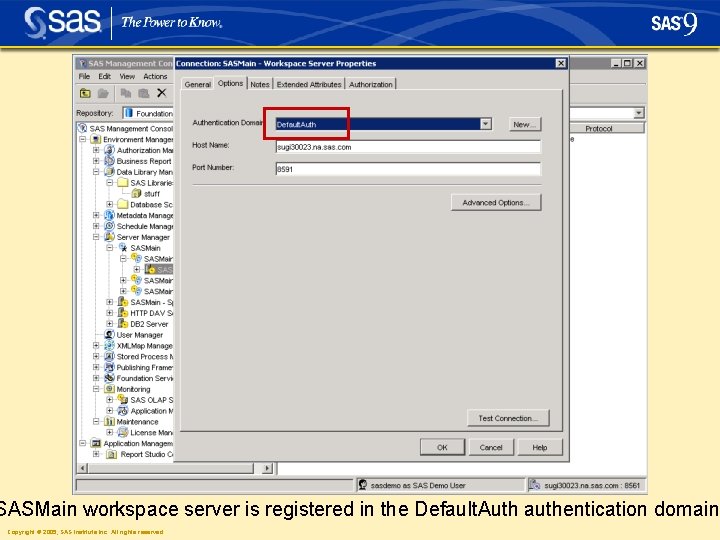Open the Extended Attributes tab
This screenshot has width=720, height=540.
click(309, 84)
